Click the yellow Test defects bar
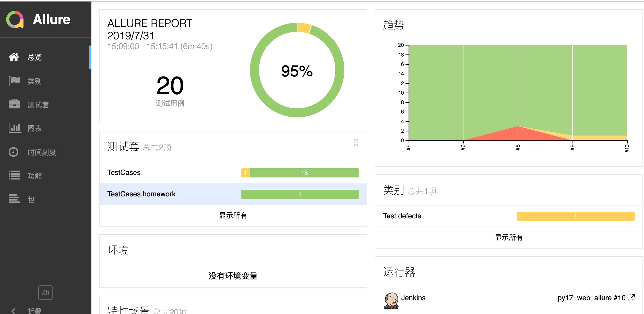The height and width of the screenshot is (314, 644). (575, 216)
